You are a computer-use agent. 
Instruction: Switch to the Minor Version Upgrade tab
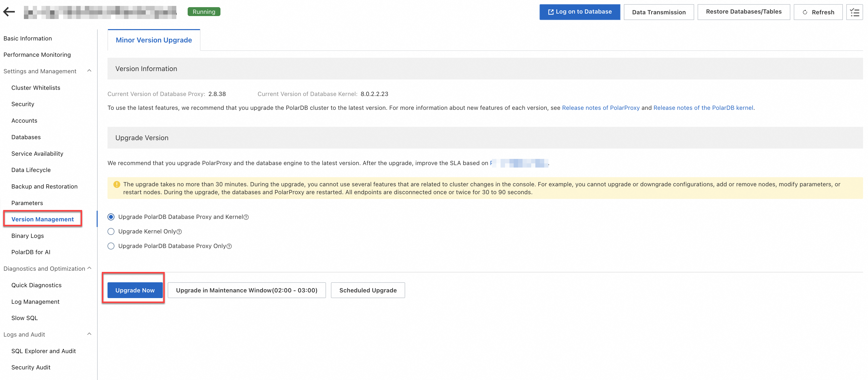(x=153, y=40)
